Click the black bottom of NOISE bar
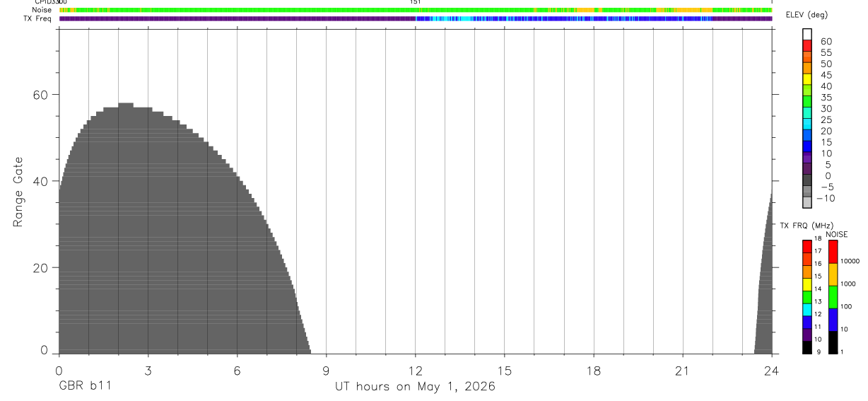 pos(833,342)
